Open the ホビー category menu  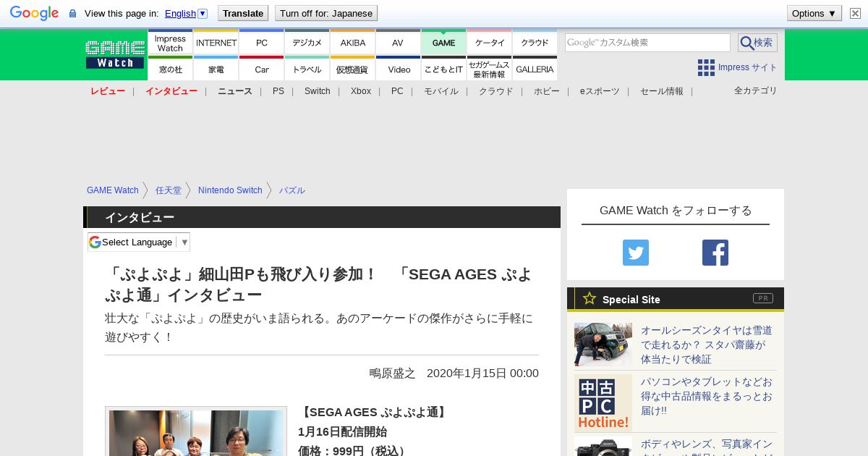tap(547, 91)
